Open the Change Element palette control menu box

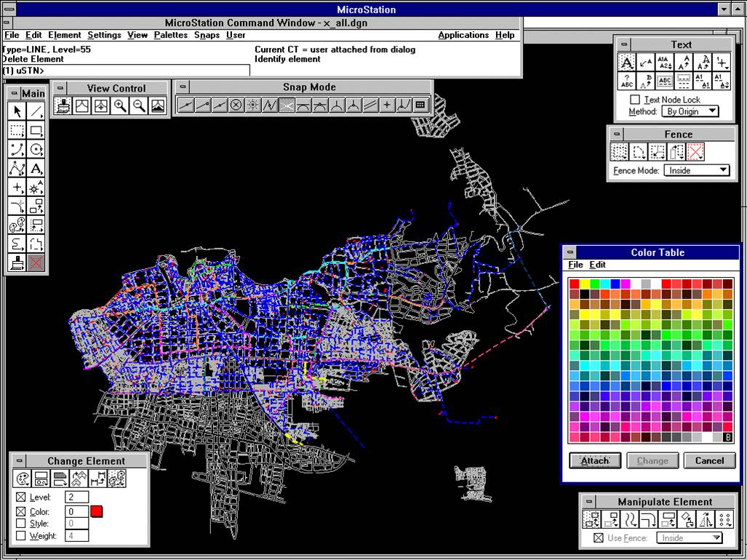pos(19,461)
